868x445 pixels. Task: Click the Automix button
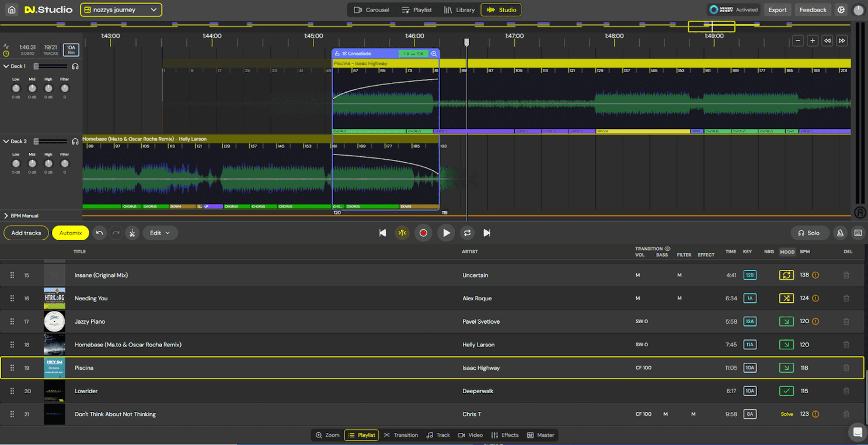pyautogui.click(x=71, y=233)
